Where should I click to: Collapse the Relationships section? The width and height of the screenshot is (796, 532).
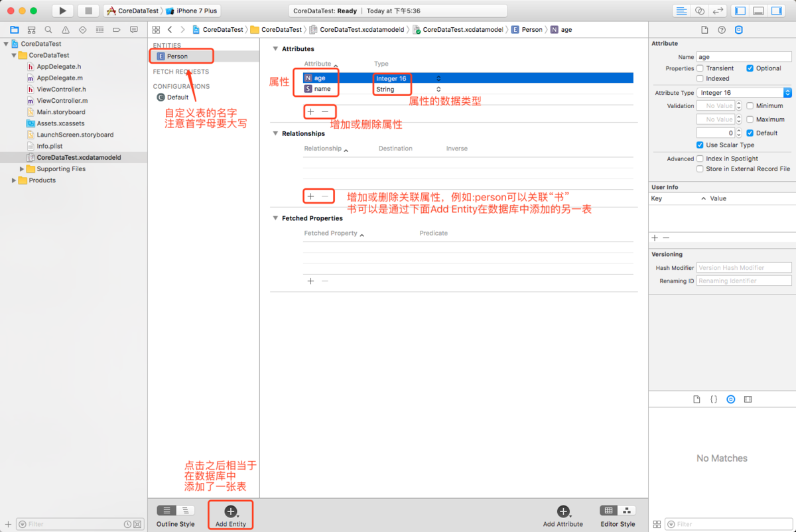coord(275,133)
